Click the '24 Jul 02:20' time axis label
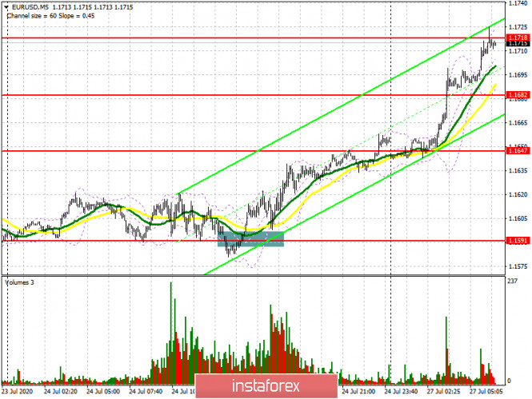The height and width of the screenshot is (399, 532). click(60, 391)
